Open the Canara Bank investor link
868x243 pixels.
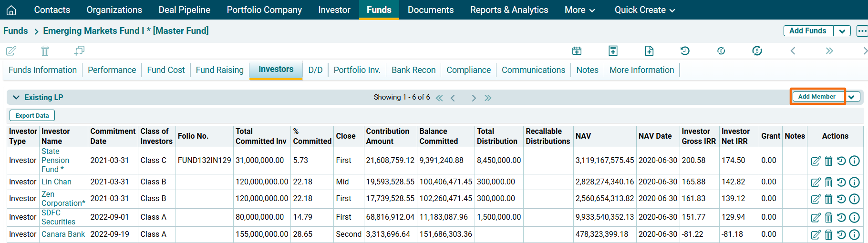(x=63, y=234)
